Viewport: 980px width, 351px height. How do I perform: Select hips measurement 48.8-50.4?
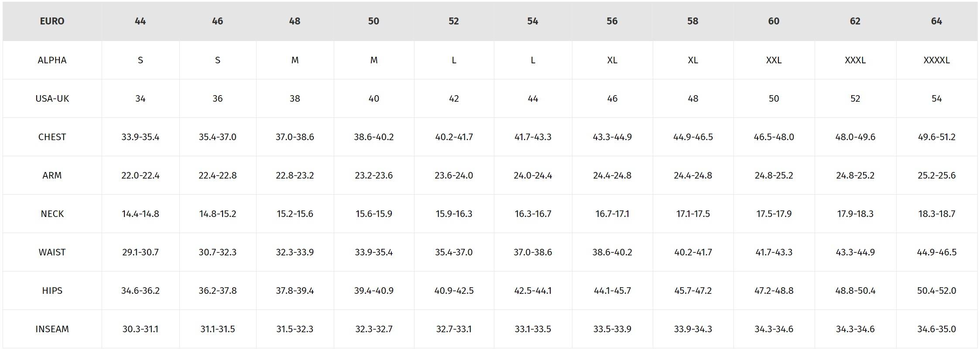coord(855,291)
